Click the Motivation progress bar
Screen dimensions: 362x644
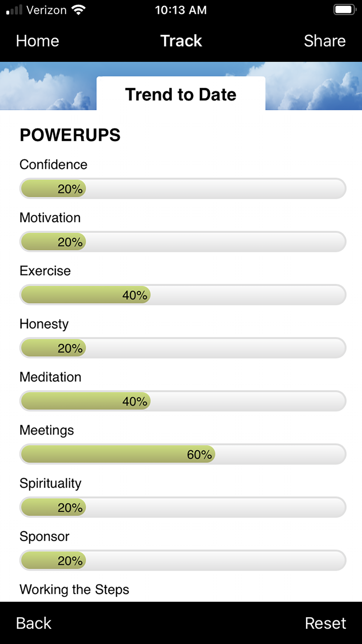click(x=183, y=242)
